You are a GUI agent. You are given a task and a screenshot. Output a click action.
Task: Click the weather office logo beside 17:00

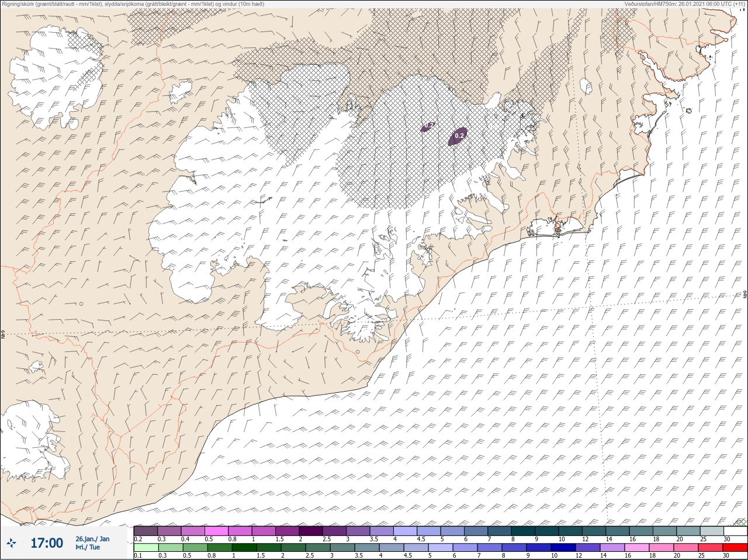[x=12, y=543]
